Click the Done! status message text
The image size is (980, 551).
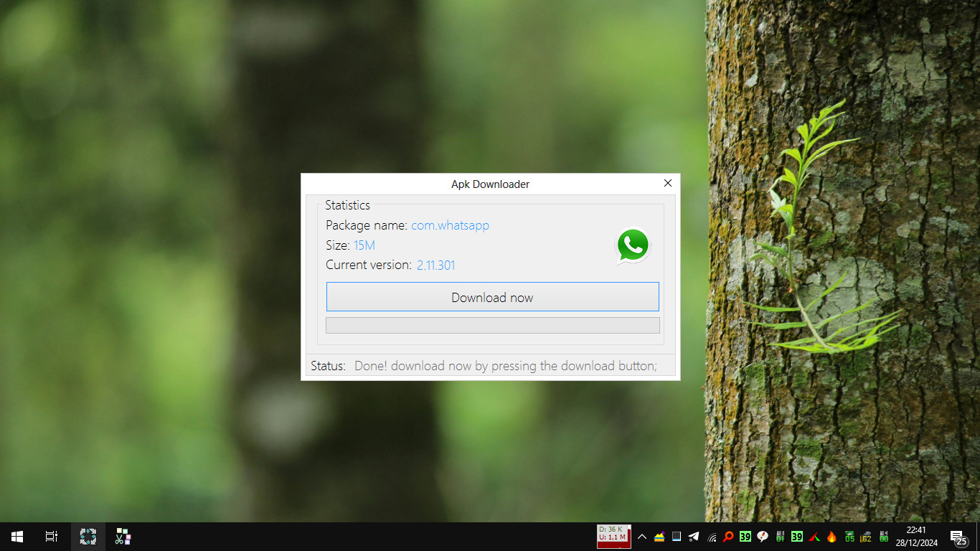(506, 366)
